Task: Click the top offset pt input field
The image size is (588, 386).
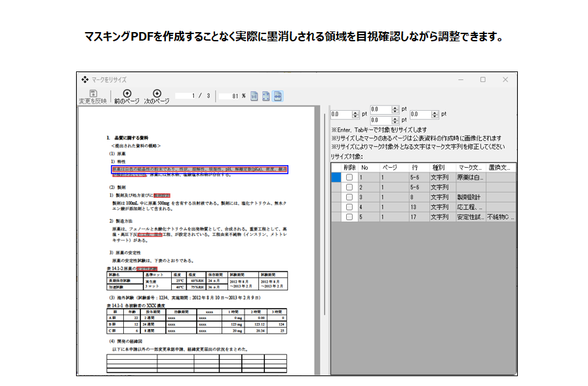Action: (381, 109)
